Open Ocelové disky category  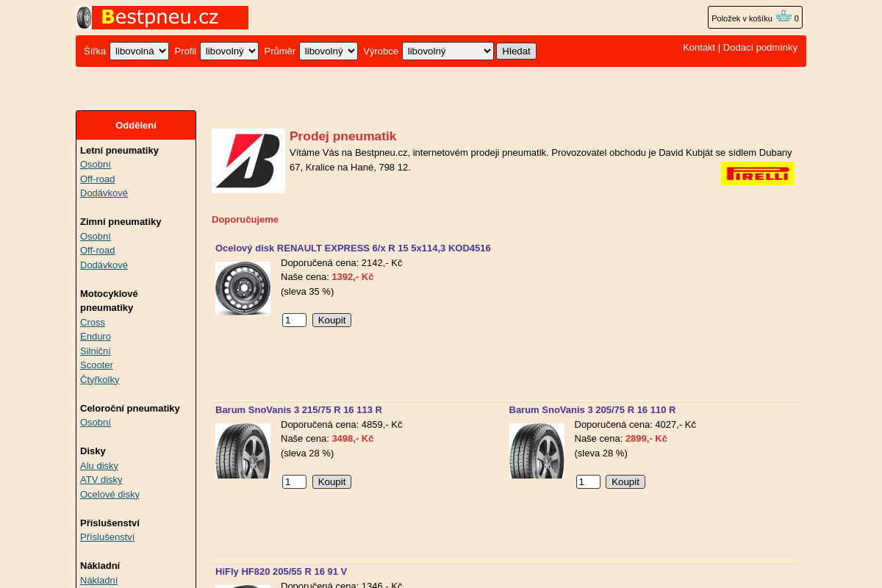[x=110, y=494]
